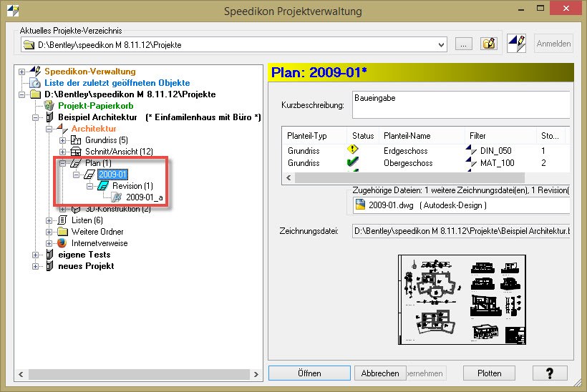Click the Öffnen button

(309, 373)
